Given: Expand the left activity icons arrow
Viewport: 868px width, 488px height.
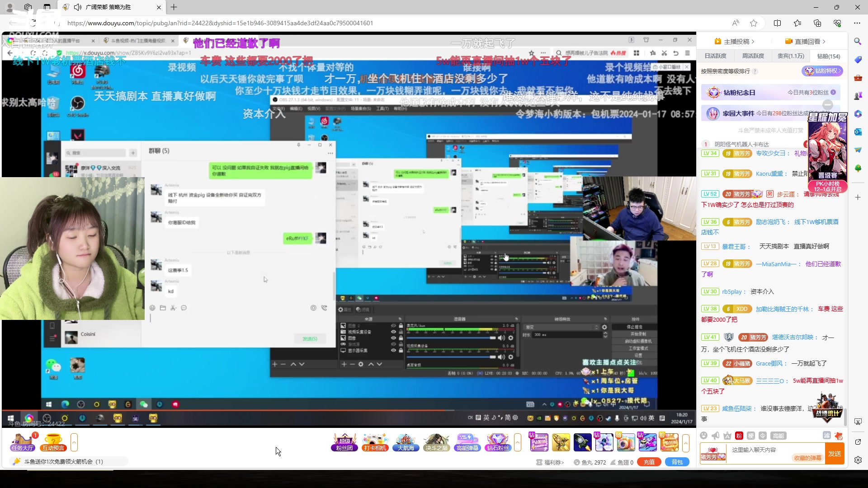Looking at the screenshot, I should (74, 442).
